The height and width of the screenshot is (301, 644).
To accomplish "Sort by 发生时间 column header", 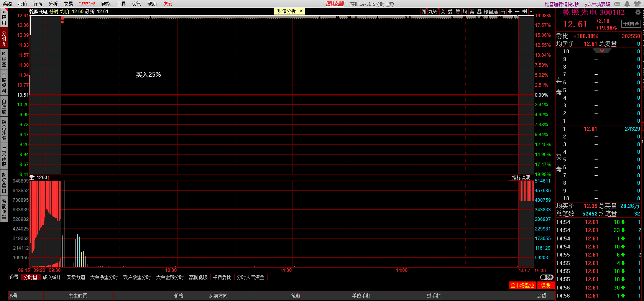I will coord(78,296).
